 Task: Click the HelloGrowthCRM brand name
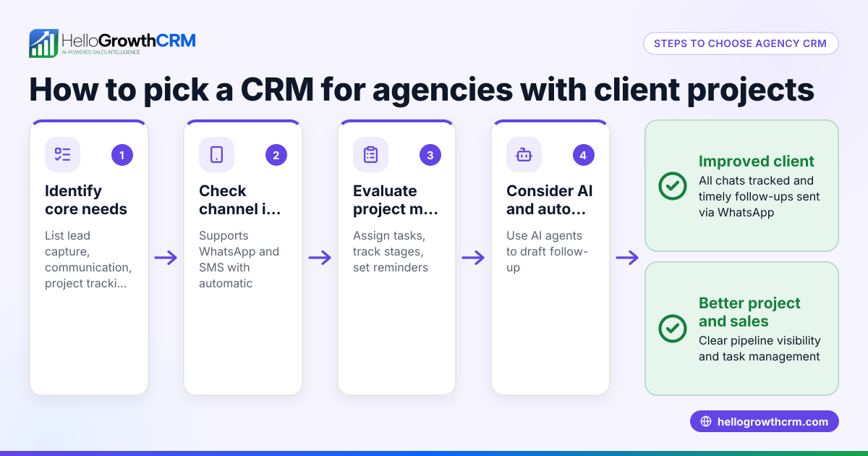tap(129, 40)
